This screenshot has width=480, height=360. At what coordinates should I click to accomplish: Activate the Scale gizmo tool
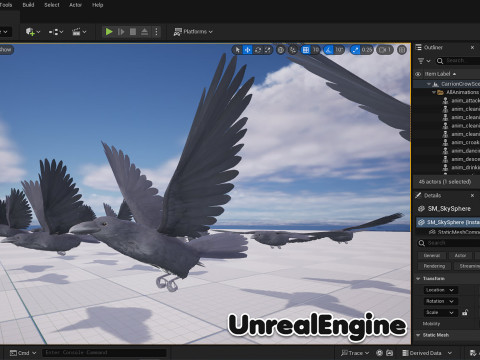point(268,50)
